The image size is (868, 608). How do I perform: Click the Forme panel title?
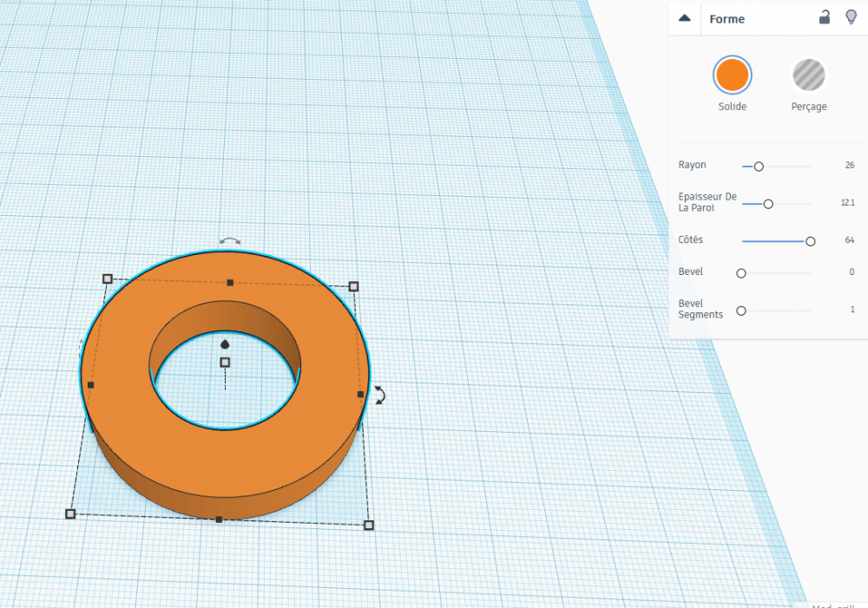[x=727, y=19]
